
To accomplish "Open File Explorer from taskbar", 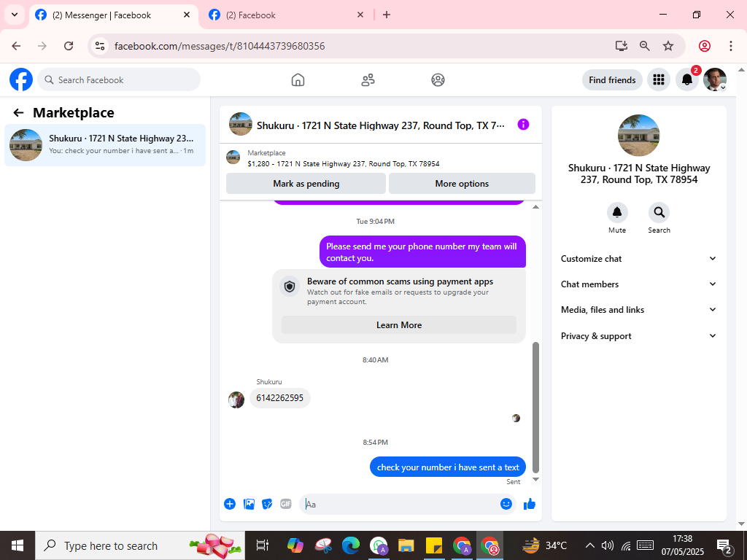I will 406,545.
